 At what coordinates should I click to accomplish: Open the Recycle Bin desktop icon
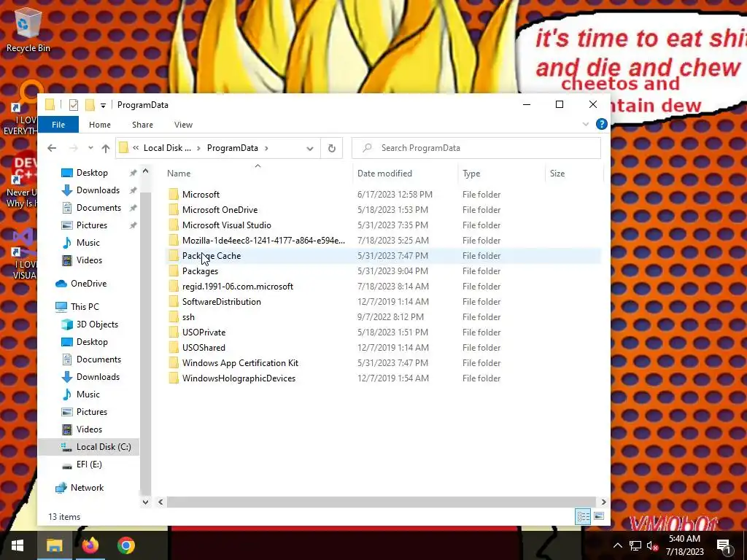[x=28, y=31]
